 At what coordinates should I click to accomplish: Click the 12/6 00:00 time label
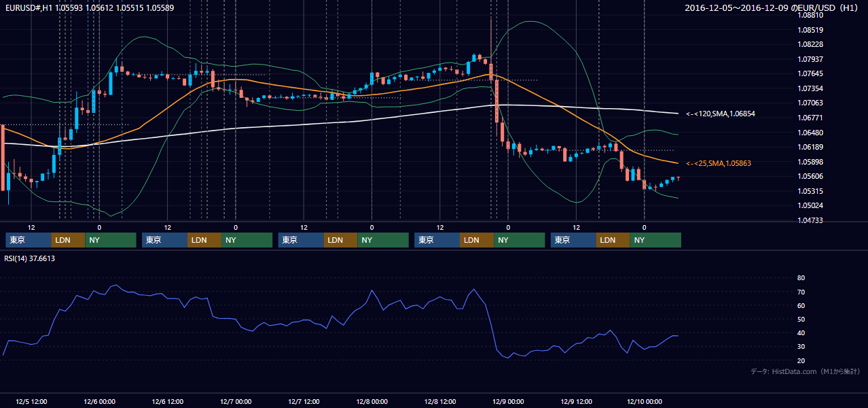pyautogui.click(x=99, y=401)
